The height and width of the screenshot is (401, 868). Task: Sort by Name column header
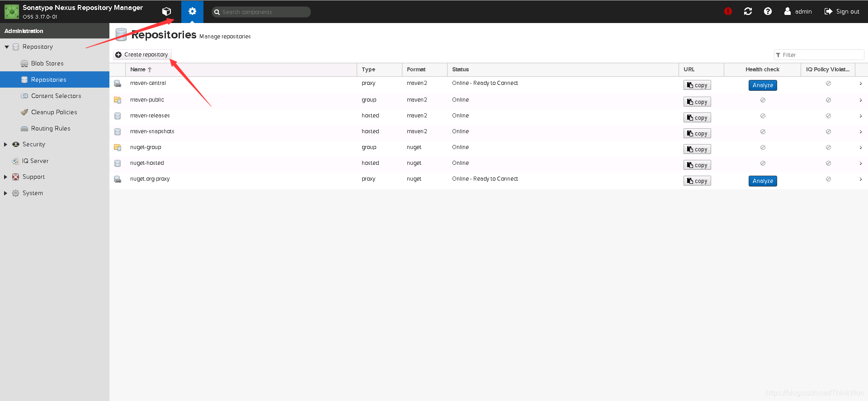[x=241, y=70]
